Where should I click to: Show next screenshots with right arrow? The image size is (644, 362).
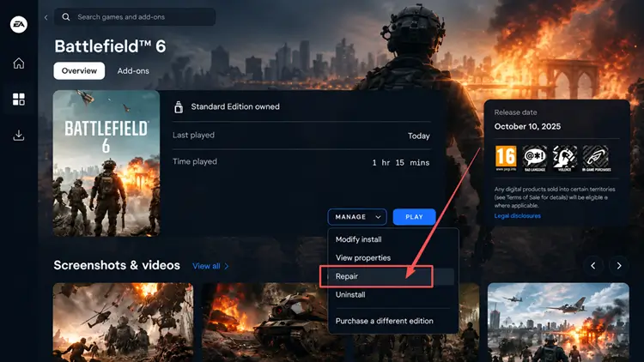[x=619, y=266]
